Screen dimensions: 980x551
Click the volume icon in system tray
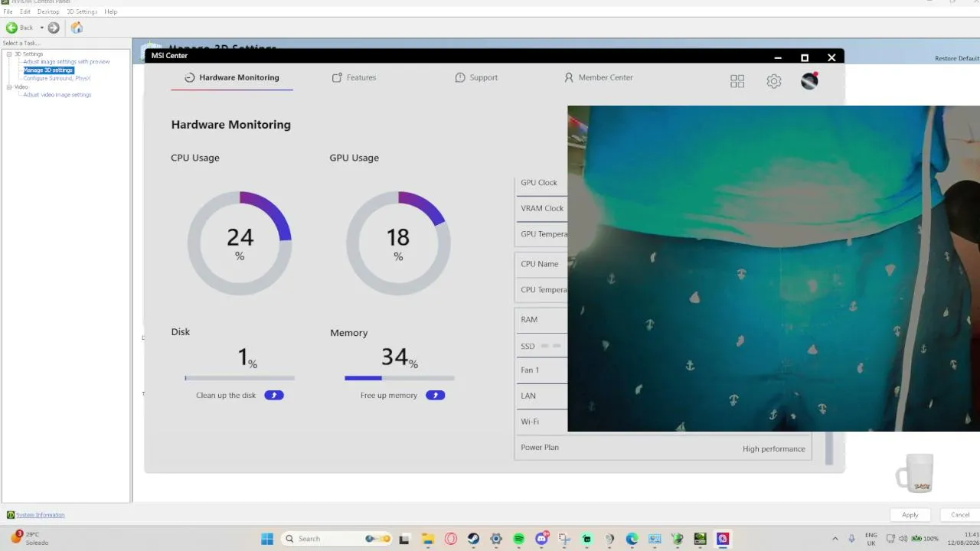coord(903,539)
